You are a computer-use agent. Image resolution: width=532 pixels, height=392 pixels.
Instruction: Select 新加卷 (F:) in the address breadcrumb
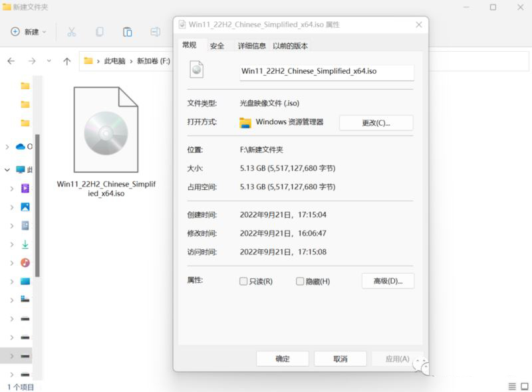(x=154, y=61)
